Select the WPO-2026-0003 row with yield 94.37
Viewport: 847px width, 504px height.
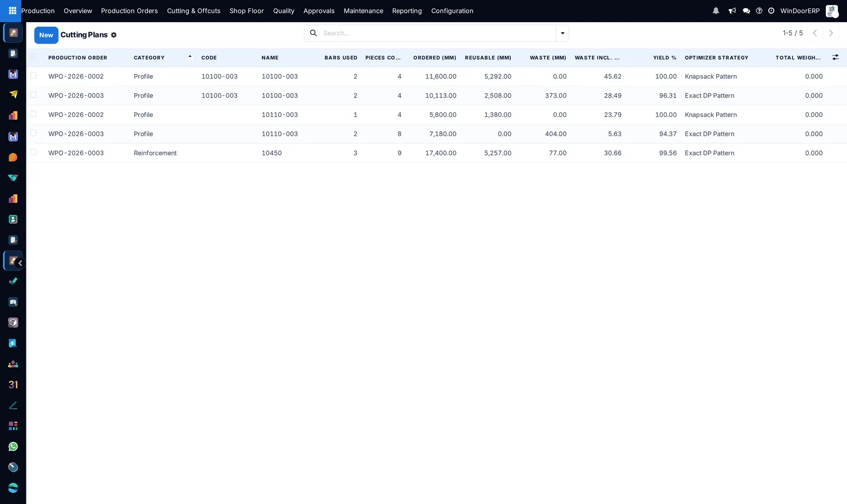click(33, 133)
